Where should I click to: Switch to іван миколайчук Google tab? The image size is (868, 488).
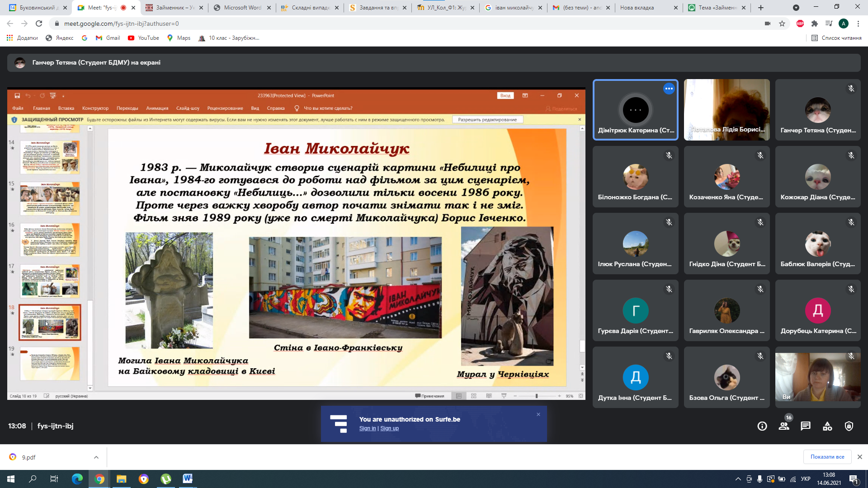513,8
